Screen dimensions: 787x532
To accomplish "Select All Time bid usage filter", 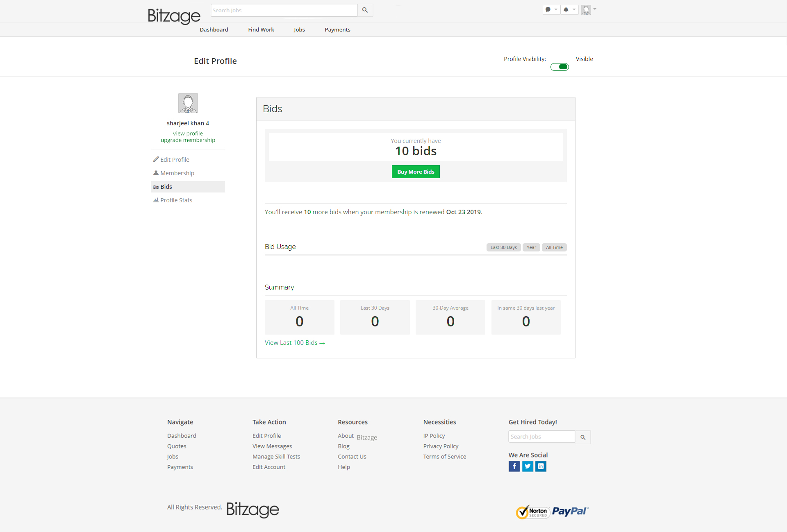I will 554,247.
